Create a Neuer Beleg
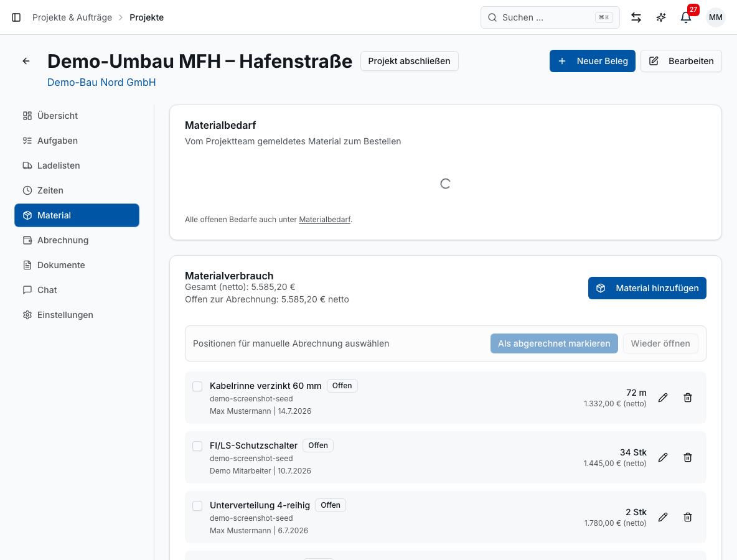Screen dimensions: 737x560 pyautogui.click(x=592, y=61)
